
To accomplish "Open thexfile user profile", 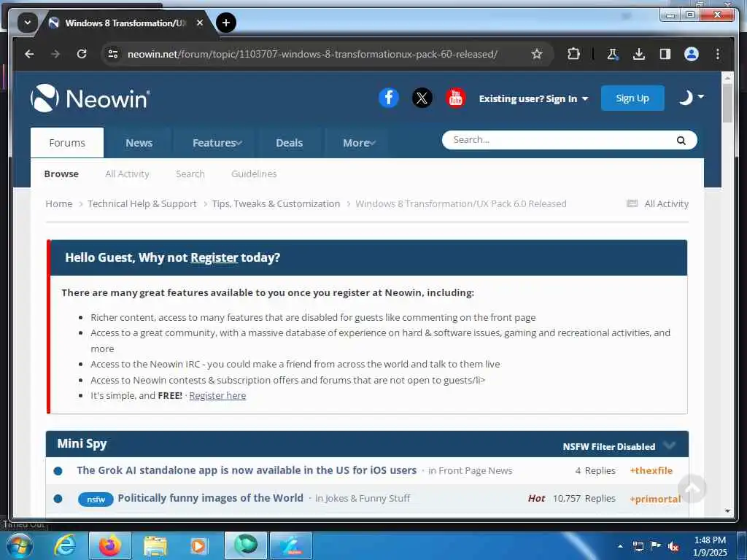I will [x=651, y=470].
